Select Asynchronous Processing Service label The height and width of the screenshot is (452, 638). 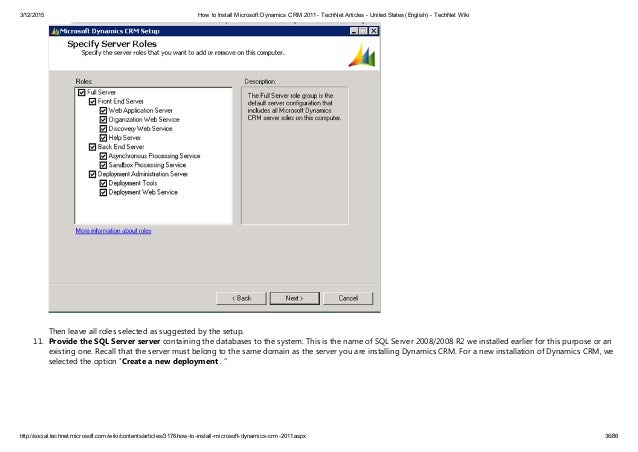(x=154, y=156)
